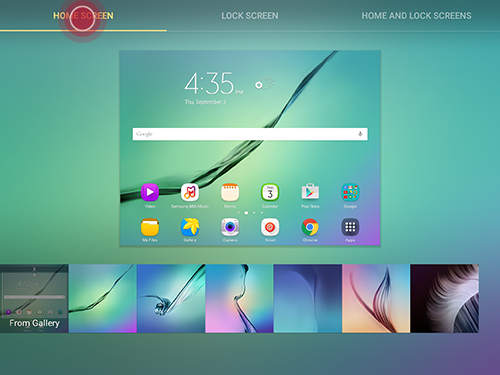Screen dimensions: 500x375
Task: Choose the dark blue curve wallpaper thumbnail
Action: [x=308, y=298]
